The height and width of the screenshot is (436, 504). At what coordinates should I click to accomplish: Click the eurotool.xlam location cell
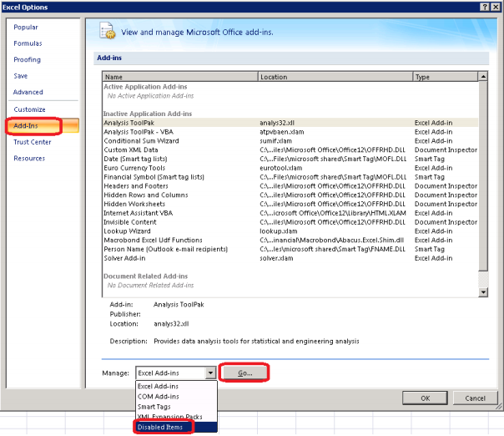(x=281, y=168)
